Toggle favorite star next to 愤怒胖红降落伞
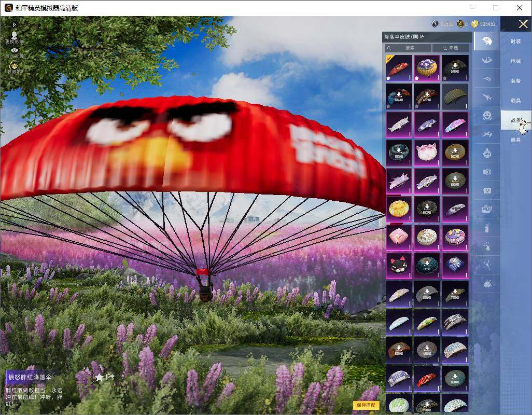This screenshot has height=415, width=532. coord(99,377)
